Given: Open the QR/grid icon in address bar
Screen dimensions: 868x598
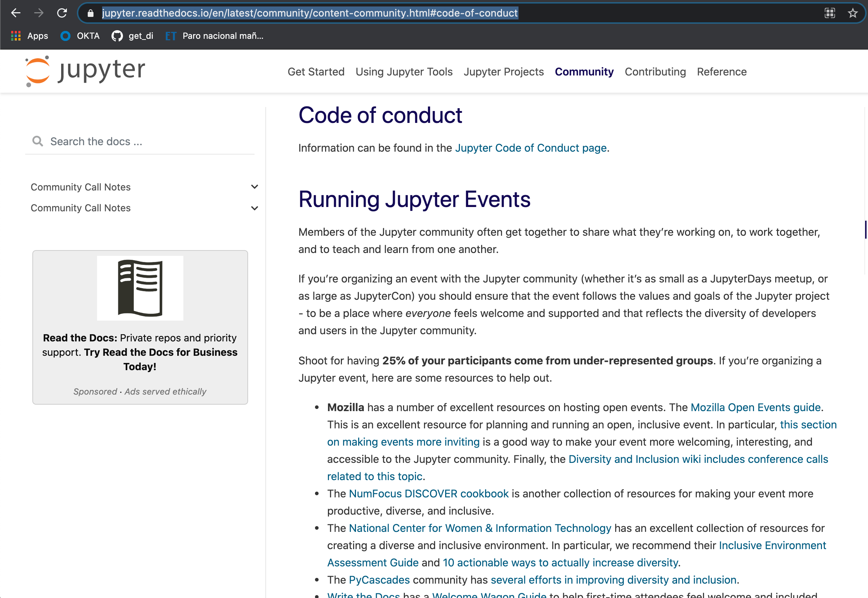Looking at the screenshot, I should (830, 13).
